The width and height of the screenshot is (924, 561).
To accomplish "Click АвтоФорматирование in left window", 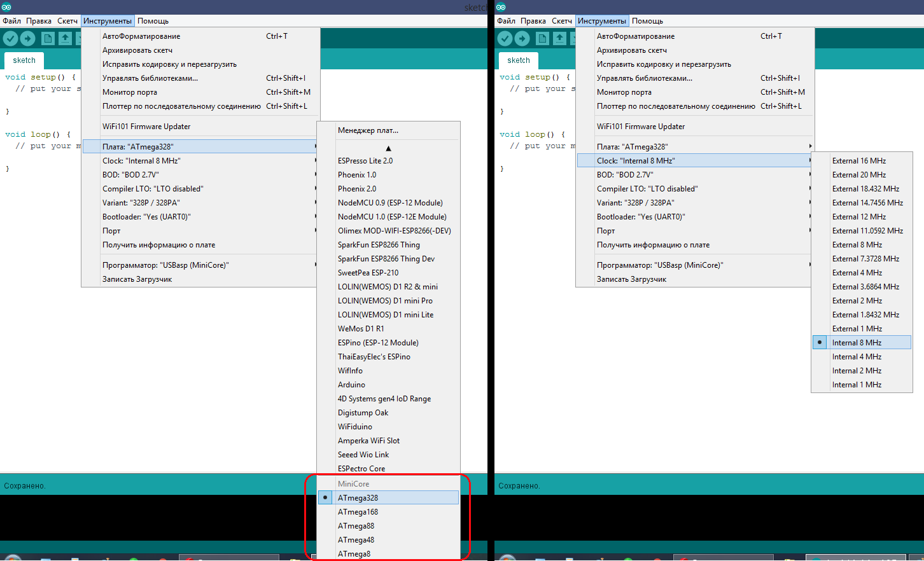I will [200, 36].
